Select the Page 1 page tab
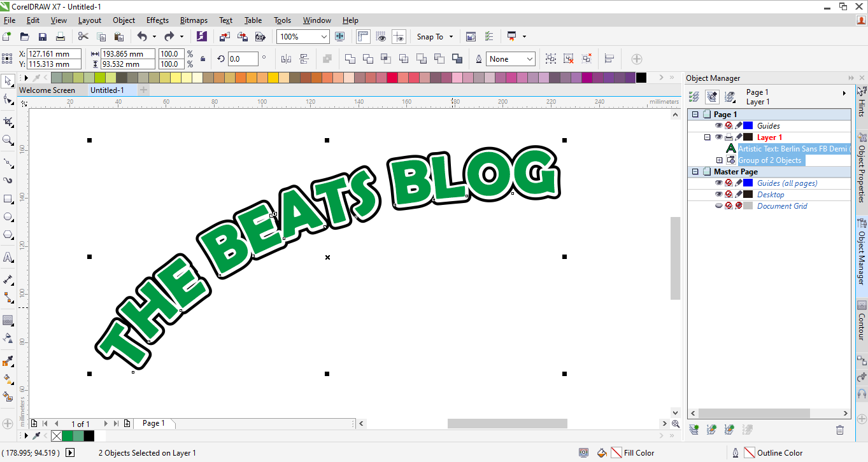Image resolution: width=868 pixels, height=462 pixels. [153, 423]
